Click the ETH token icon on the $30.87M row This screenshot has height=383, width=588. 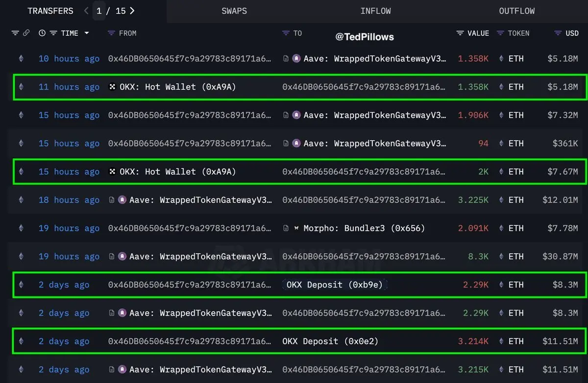click(x=501, y=257)
